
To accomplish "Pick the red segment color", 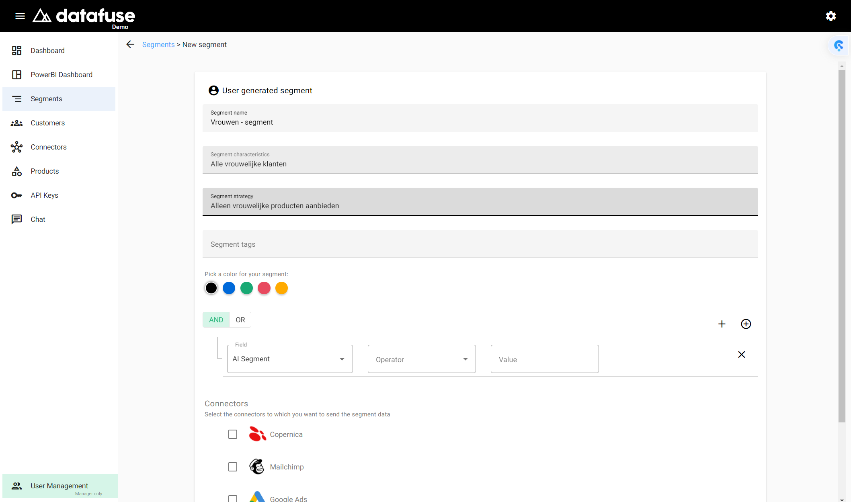I will click(x=264, y=288).
